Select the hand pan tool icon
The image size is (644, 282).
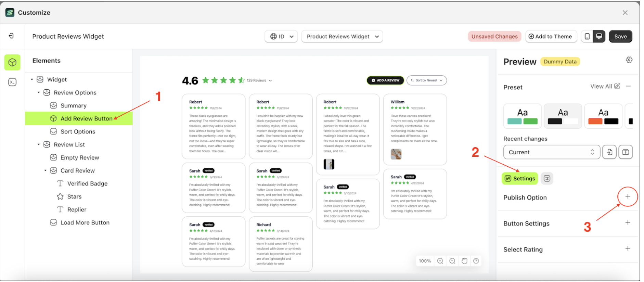(464, 261)
